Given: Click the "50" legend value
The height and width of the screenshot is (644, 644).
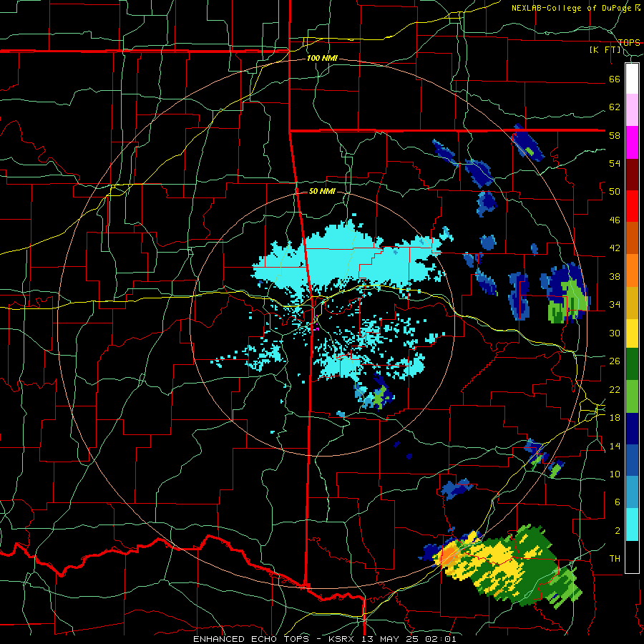Looking at the screenshot, I should click(615, 191).
